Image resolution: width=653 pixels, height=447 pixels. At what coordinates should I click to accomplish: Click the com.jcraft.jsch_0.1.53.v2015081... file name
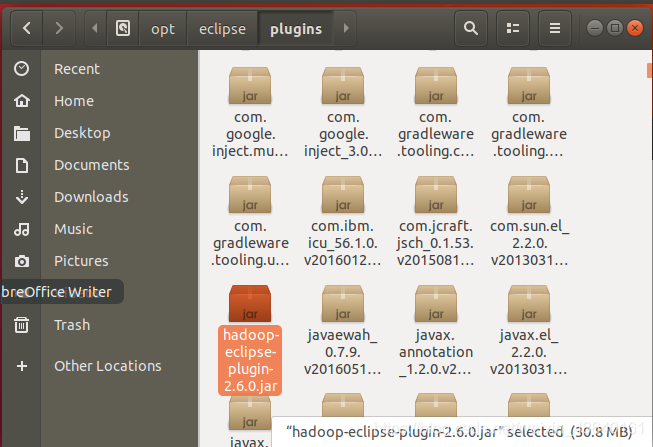pyautogui.click(x=436, y=243)
